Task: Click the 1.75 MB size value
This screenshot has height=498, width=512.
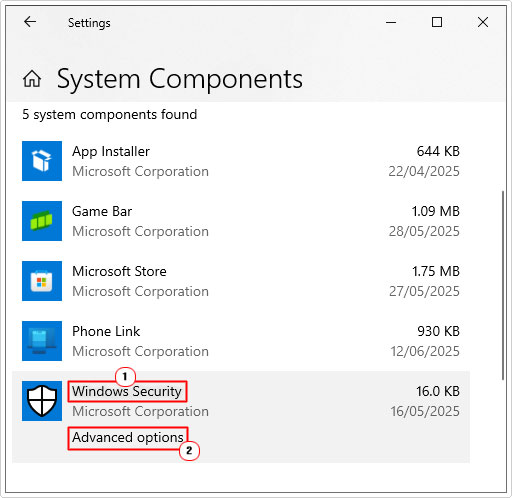Action: coord(436,271)
